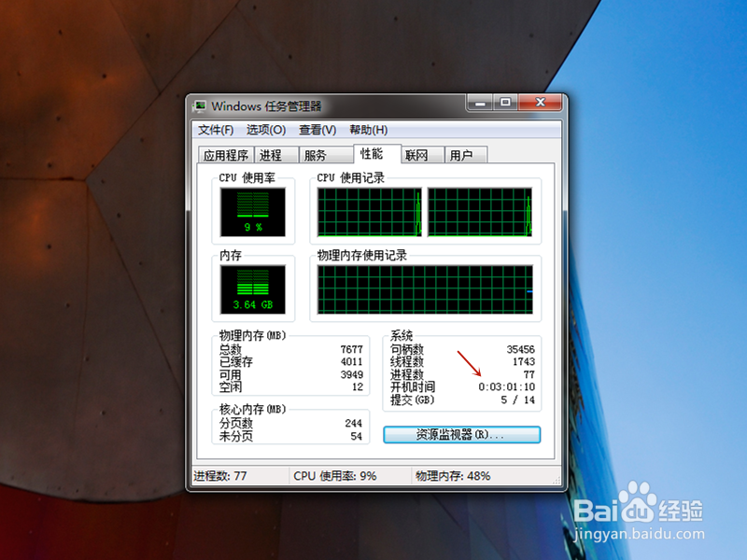
Task: Click the 系统 group label
Action: (x=402, y=335)
